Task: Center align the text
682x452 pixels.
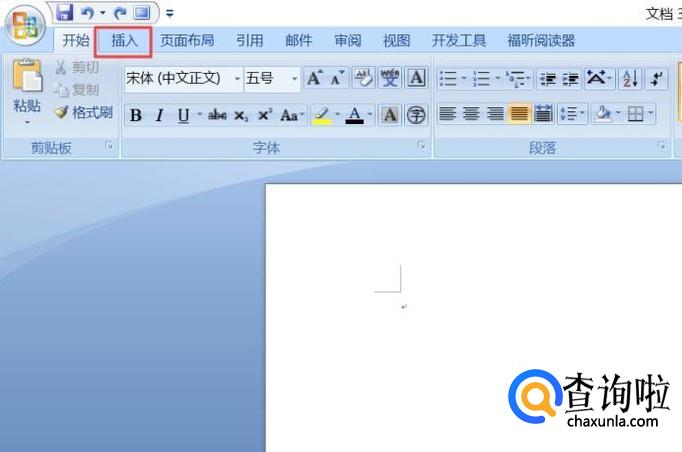Action: click(471, 114)
